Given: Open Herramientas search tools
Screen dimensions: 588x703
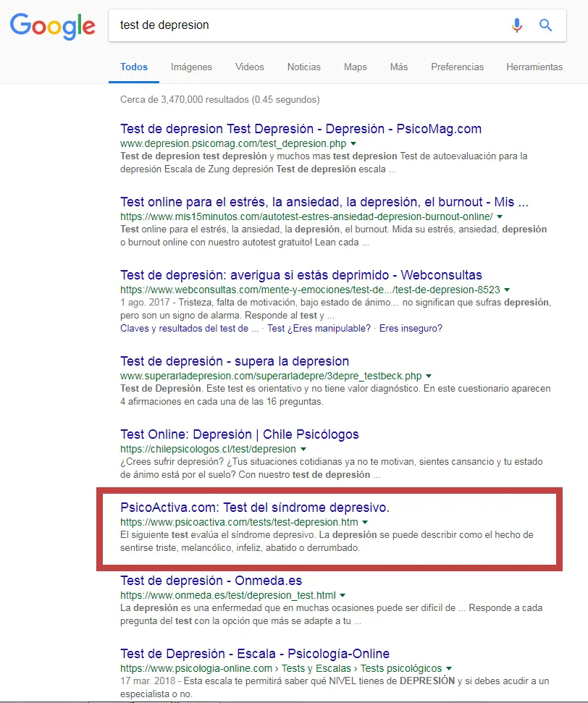Looking at the screenshot, I should pyautogui.click(x=534, y=67).
